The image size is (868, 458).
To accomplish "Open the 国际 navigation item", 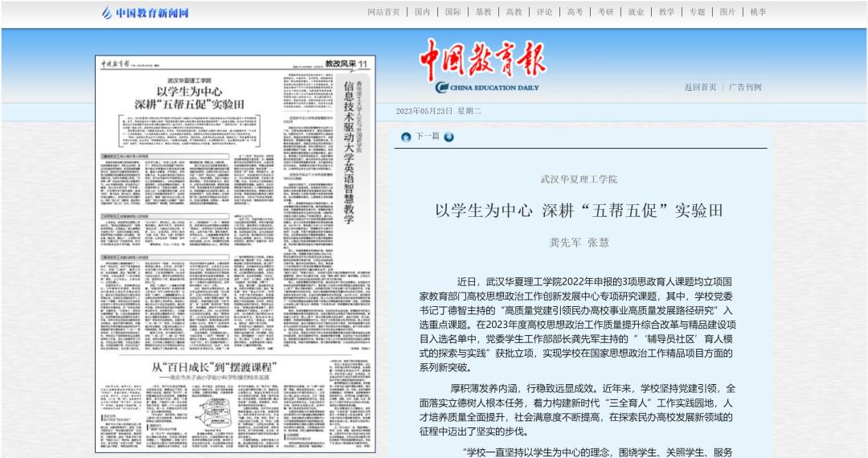I will 452,12.
